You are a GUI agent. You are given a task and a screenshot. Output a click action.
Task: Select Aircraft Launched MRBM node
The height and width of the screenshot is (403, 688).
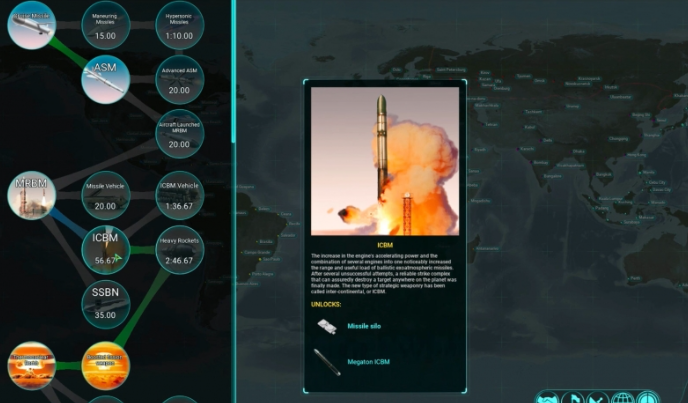click(179, 134)
